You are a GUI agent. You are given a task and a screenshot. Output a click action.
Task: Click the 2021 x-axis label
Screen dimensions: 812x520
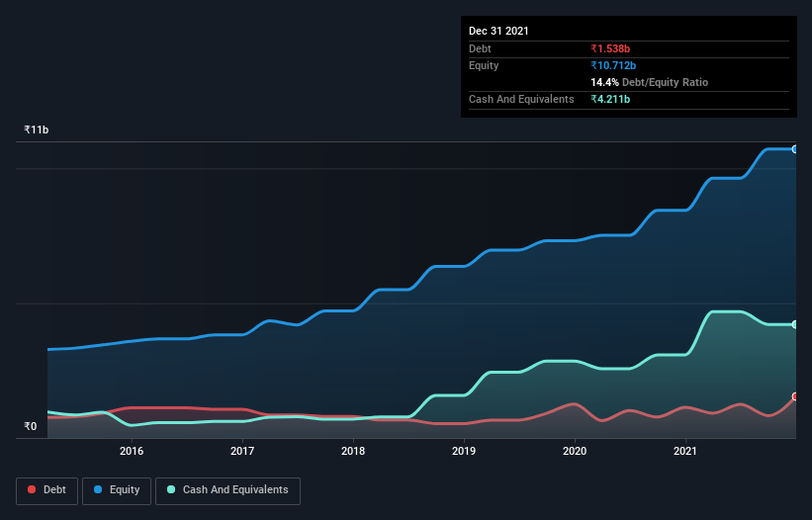(x=685, y=451)
